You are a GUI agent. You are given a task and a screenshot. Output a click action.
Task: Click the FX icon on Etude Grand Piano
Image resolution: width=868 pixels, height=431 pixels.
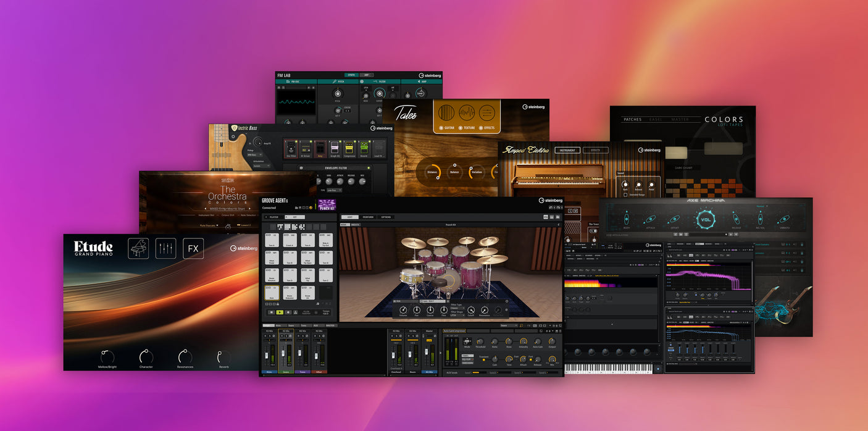click(x=193, y=248)
